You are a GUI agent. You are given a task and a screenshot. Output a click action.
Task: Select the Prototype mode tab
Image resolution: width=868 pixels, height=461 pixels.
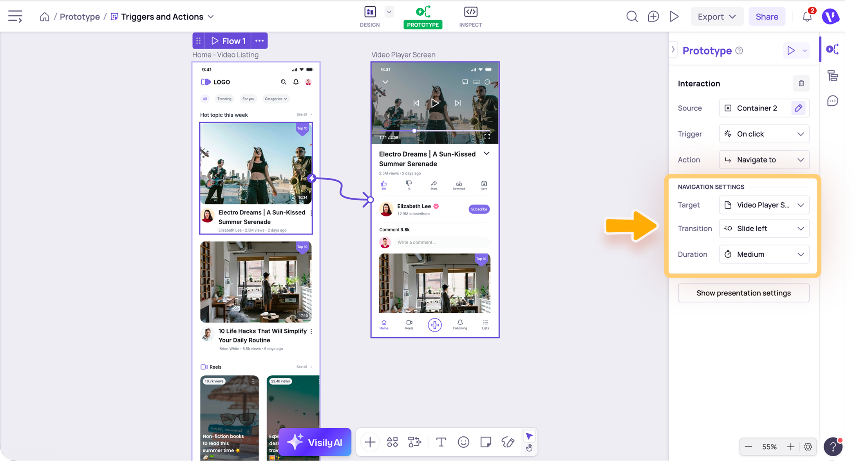[x=423, y=17]
